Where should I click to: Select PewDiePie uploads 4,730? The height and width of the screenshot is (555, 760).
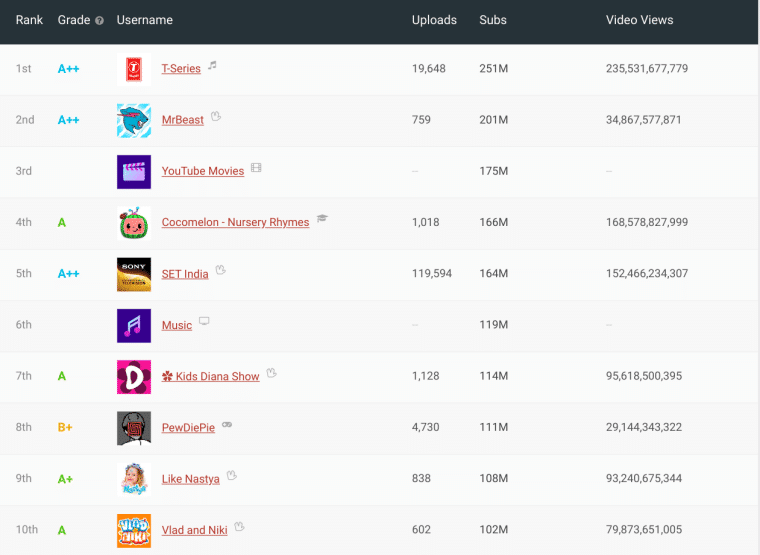tap(426, 427)
